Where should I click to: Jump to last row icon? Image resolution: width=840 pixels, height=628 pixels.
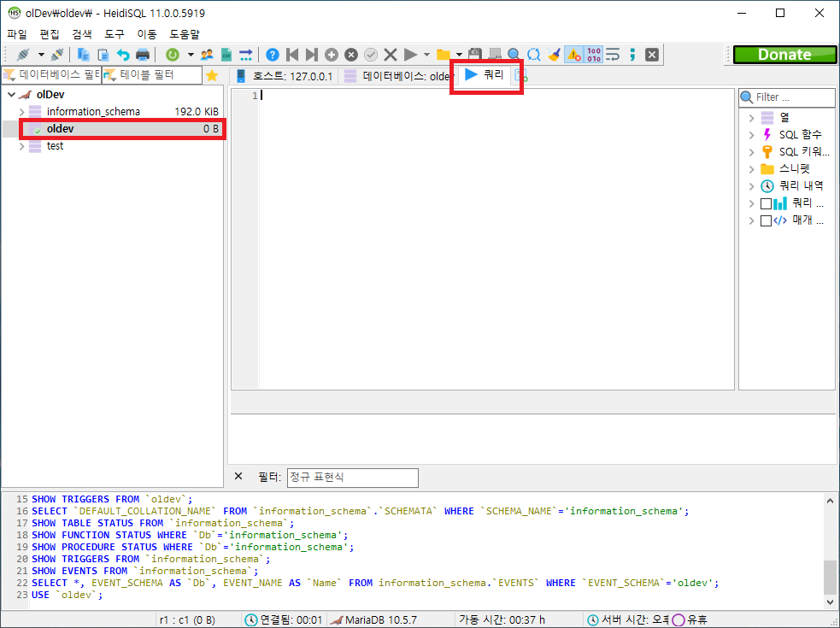311,55
